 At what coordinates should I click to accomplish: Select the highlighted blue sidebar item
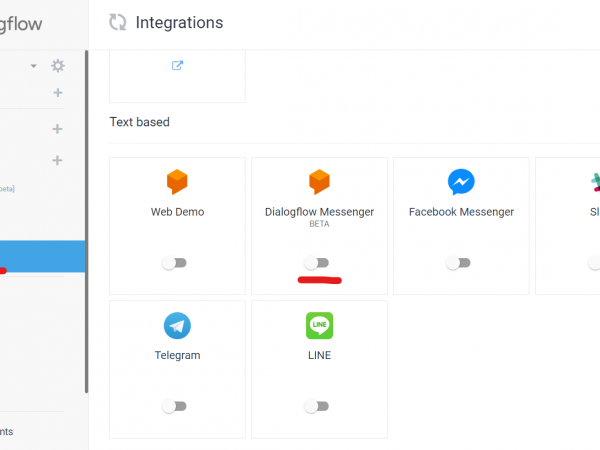(42, 256)
